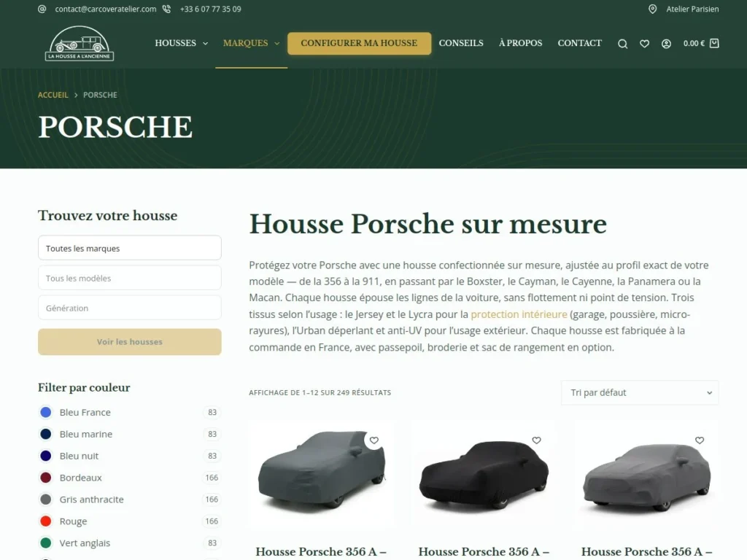Viewport: 747px width, 560px height.
Task: Click the email at-sign icon
Action: pos(42,9)
